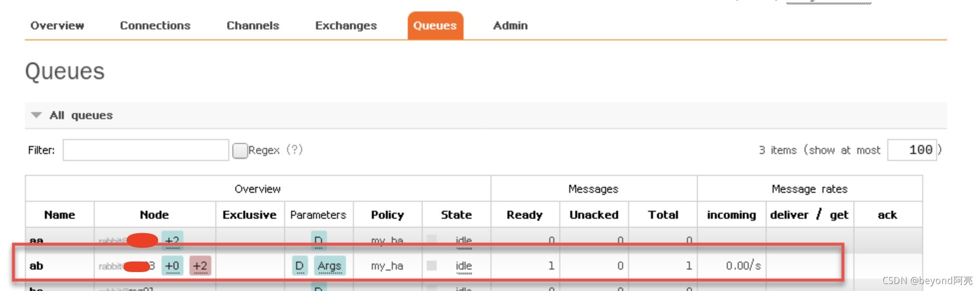Click the idle state in ab row
This screenshot has width=980, height=291.
464,266
